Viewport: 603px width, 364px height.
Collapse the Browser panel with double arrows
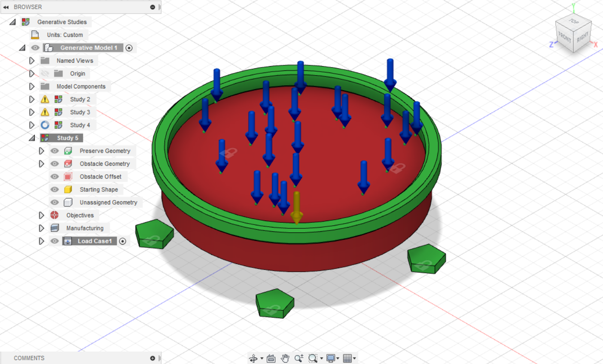point(6,7)
